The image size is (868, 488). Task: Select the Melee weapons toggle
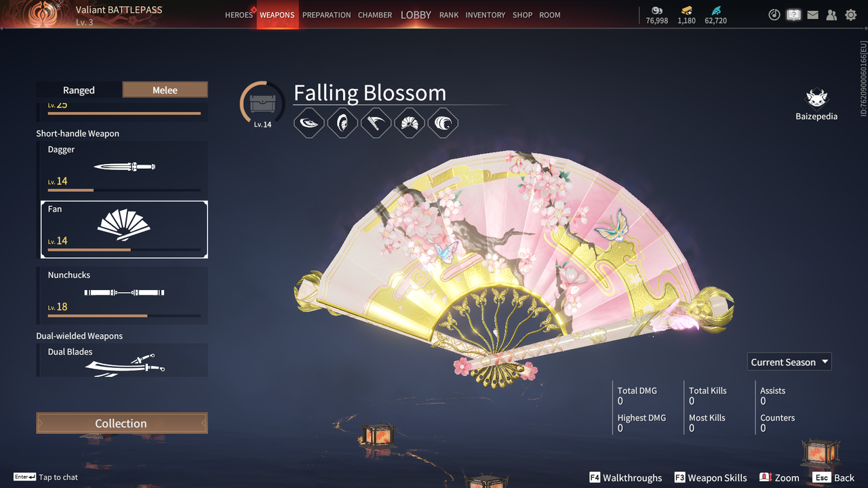[x=165, y=90]
